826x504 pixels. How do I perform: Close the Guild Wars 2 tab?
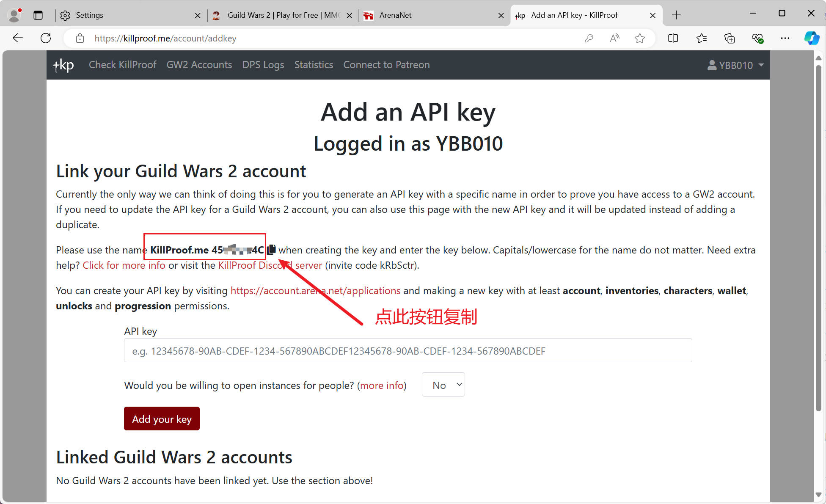coord(349,16)
